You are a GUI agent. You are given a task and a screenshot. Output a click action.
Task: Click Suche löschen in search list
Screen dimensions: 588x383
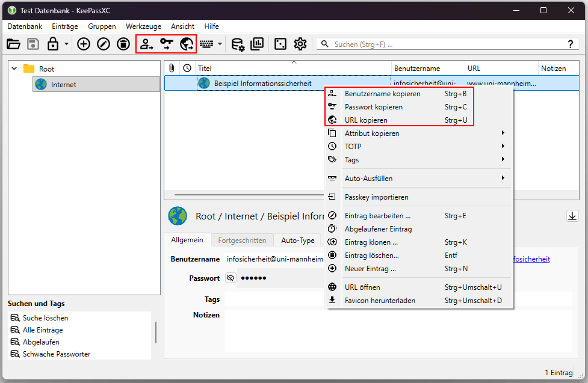point(45,318)
